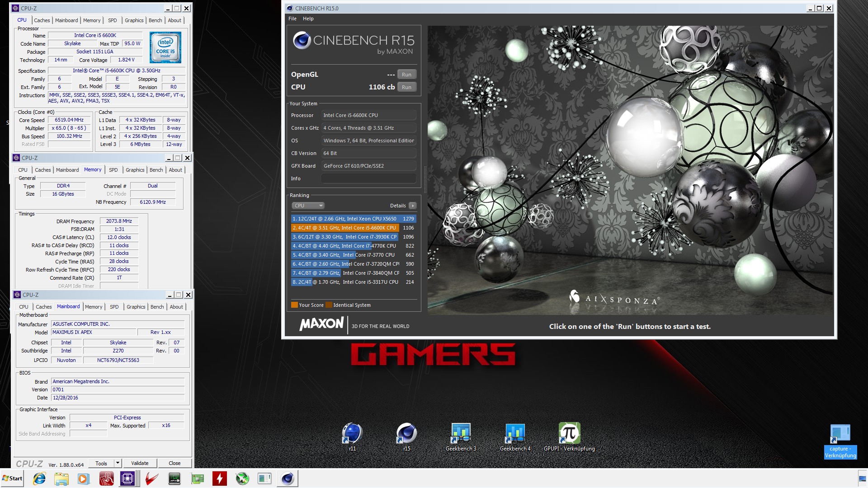Click Show Desktop at taskbar end

click(x=862, y=479)
